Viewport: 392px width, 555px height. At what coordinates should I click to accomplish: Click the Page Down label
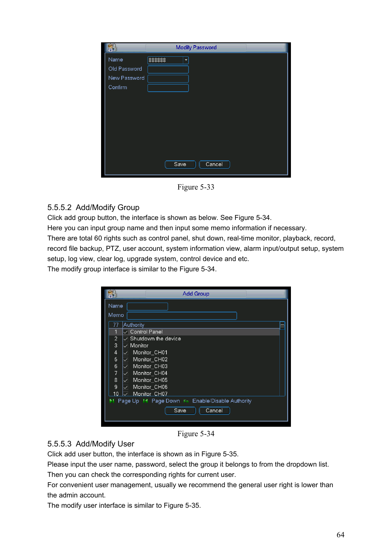pyautogui.click(x=166, y=401)
